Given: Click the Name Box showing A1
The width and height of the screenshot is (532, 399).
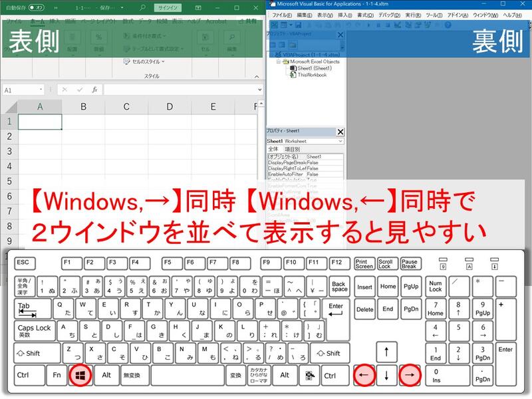Looking at the screenshot, I should click(21, 90).
